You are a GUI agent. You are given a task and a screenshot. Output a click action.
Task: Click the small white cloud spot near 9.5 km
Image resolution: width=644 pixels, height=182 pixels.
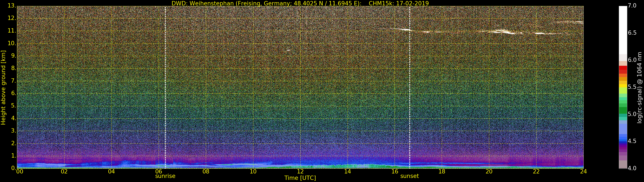pyautogui.click(x=288, y=50)
